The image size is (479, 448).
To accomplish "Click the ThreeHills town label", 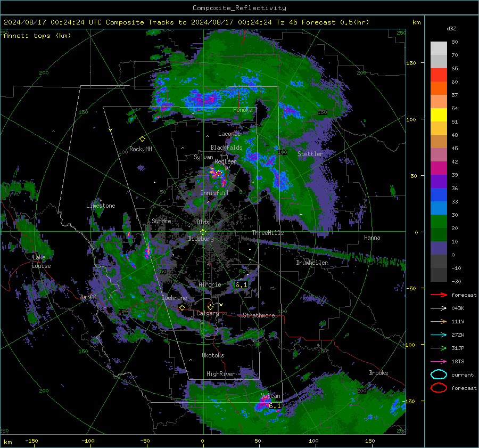I will pyautogui.click(x=268, y=233).
